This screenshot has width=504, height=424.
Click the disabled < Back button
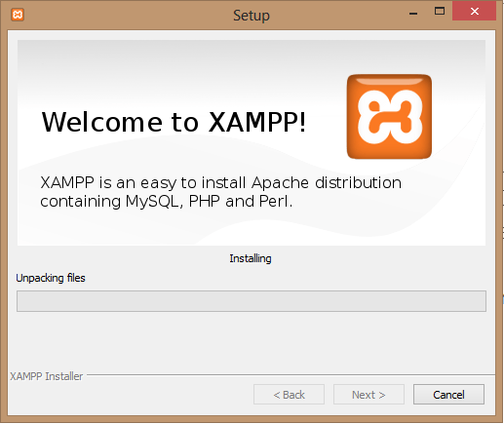289,395
